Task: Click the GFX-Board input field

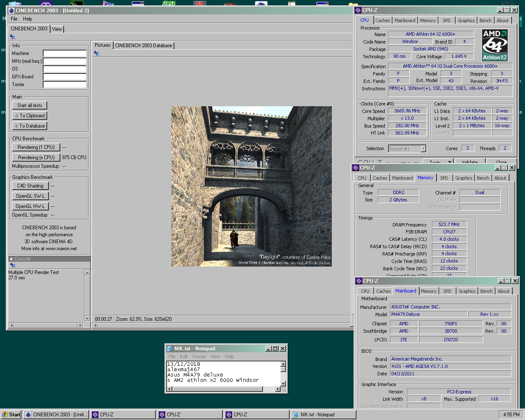Action: (x=65, y=77)
